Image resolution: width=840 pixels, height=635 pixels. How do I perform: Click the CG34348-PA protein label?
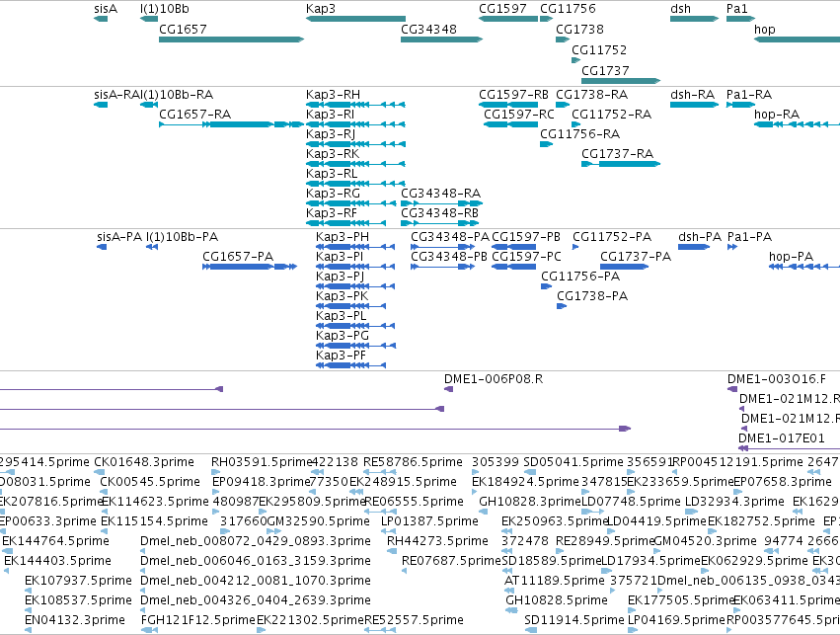point(450,237)
